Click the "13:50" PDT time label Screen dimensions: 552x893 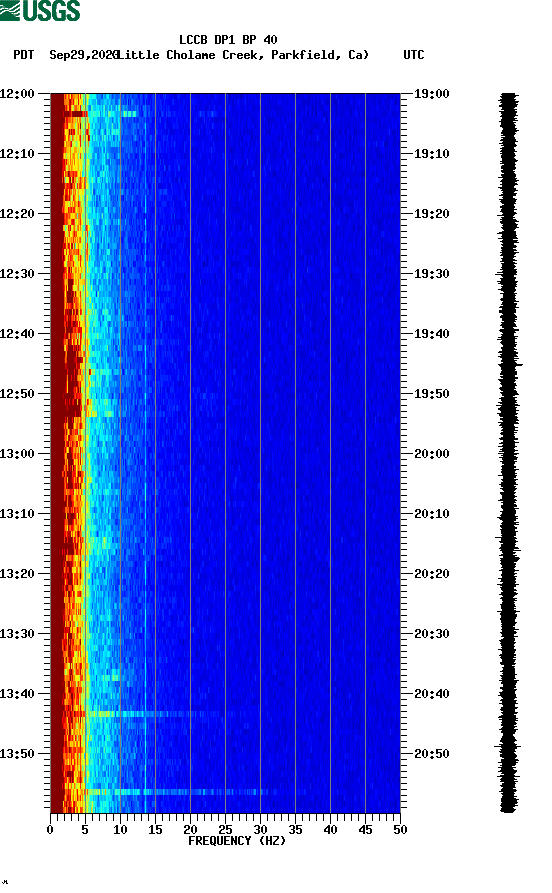17,753
